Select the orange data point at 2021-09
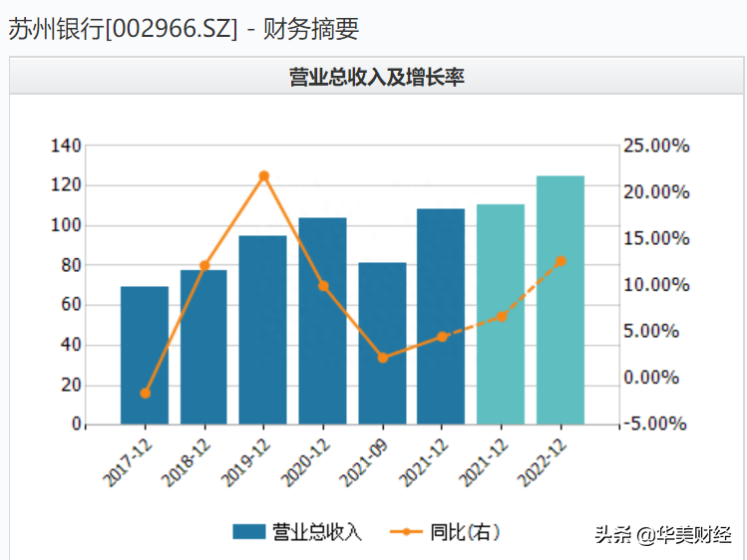Image resolution: width=747 pixels, height=560 pixels. [x=383, y=357]
